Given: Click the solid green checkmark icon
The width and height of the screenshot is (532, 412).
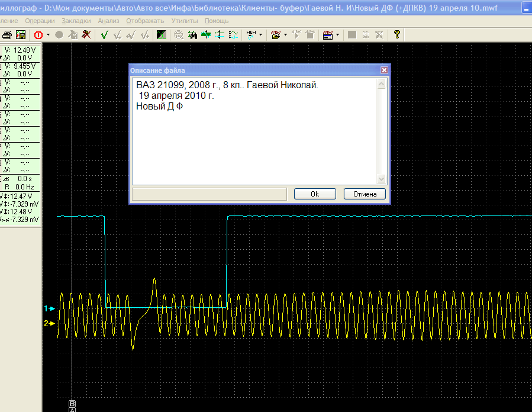Looking at the screenshot, I should coord(104,34).
